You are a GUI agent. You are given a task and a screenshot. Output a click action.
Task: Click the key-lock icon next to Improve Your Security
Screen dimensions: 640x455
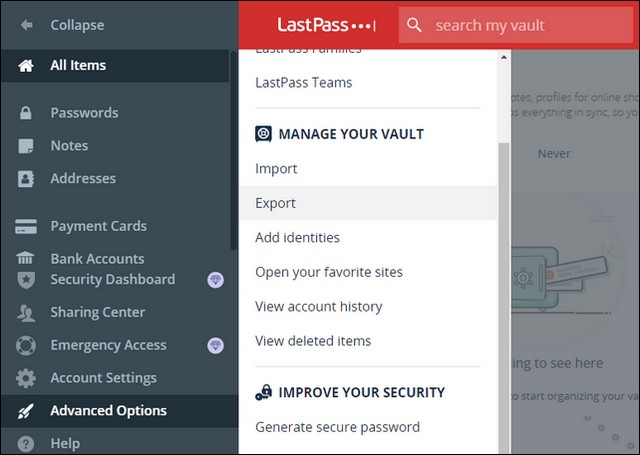[263, 392]
